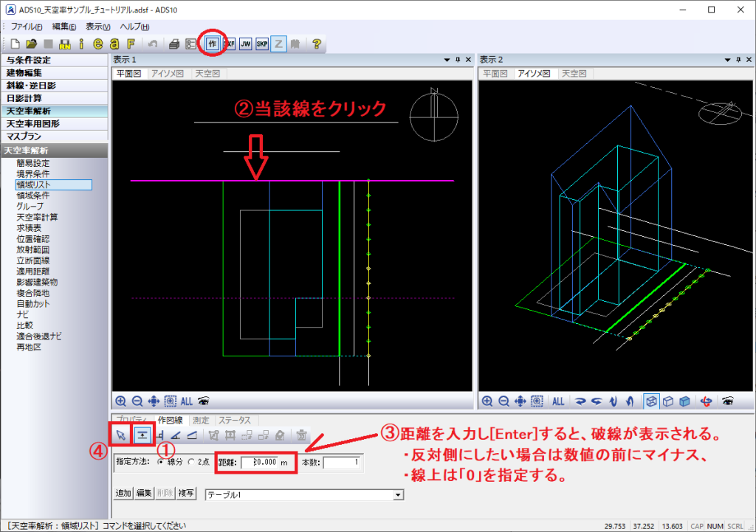Switch to the ステータス tab
This screenshot has height=532, width=756.
click(x=234, y=420)
